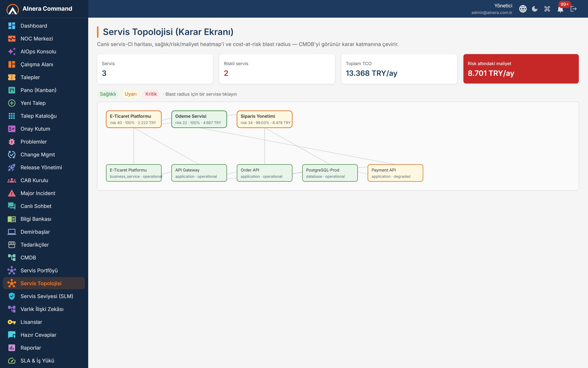Open language globe icon in header
Viewport: 588px width, 368px height.
tap(523, 9)
